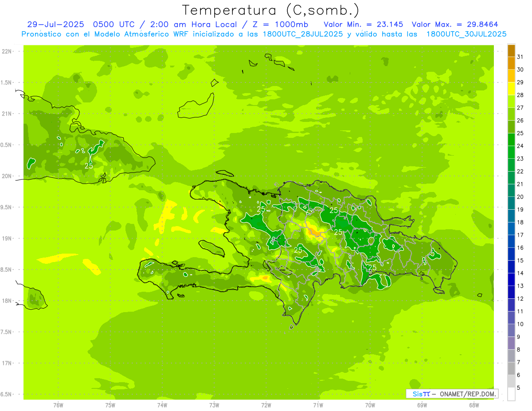Click the dark orange swatch above 31
The width and height of the screenshot is (532, 411).
511,51
